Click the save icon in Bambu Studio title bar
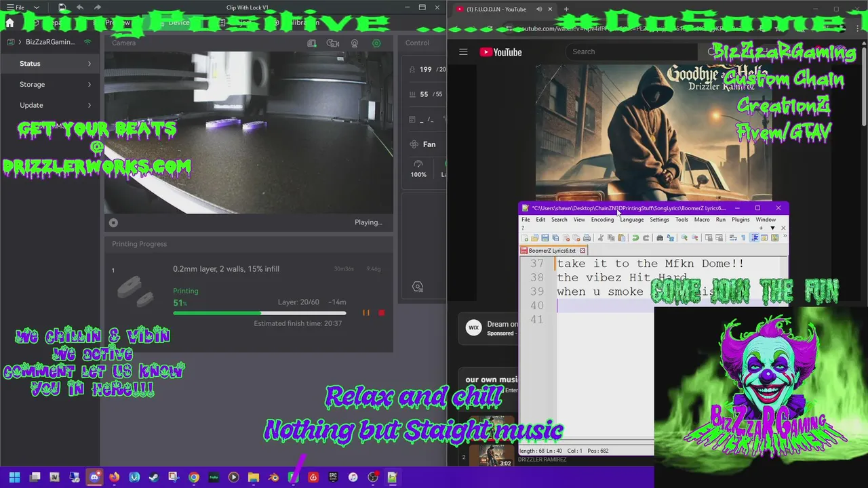Viewport: 868px width, 488px height. pos(62,7)
